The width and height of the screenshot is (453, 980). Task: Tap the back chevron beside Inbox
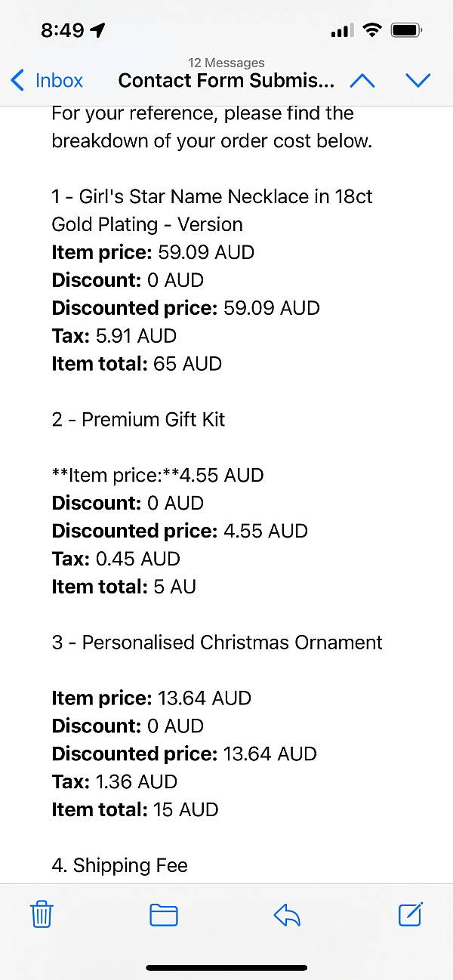tap(18, 80)
